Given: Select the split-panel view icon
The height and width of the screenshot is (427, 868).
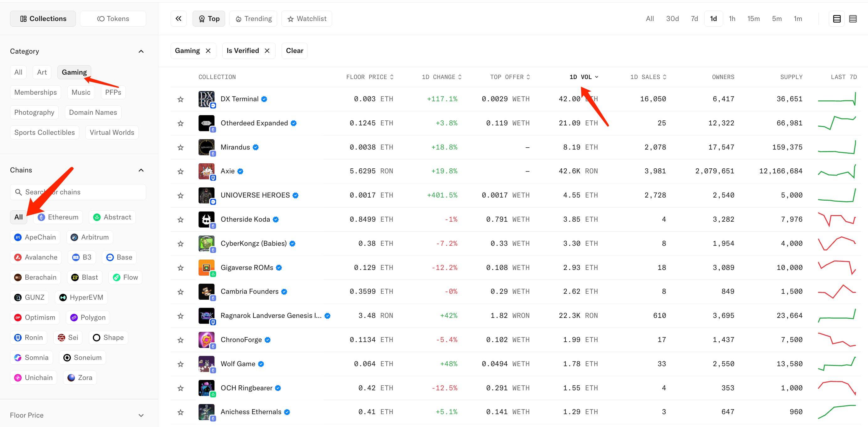Looking at the screenshot, I should [x=837, y=18].
